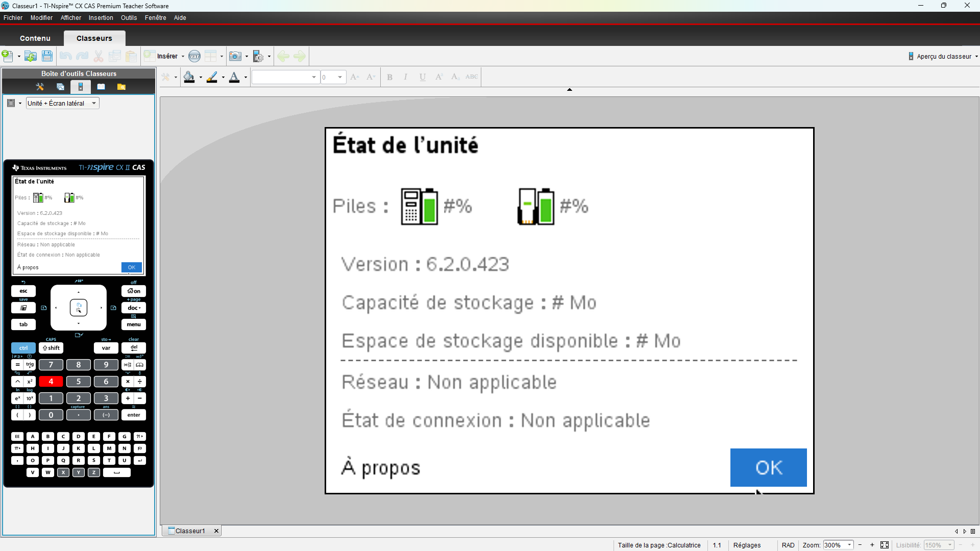980x551 pixels.
Task: Click the large 'À propos' link in dialog
Action: pos(381,467)
